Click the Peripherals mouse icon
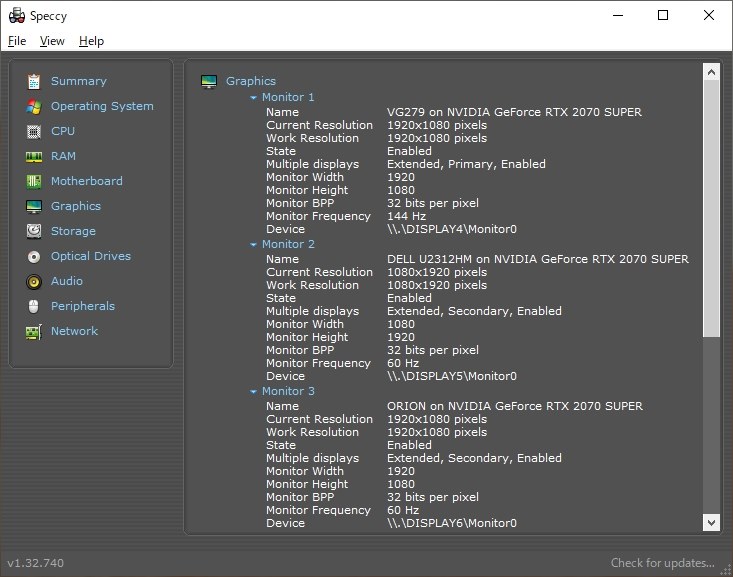Image resolution: width=733 pixels, height=577 pixels. tap(34, 306)
